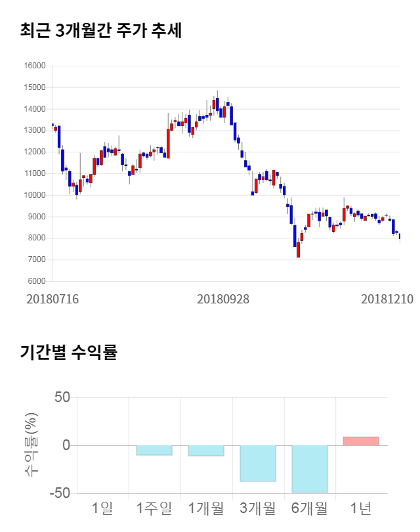This screenshot has width=420, height=532.
Task: Click the lowest red candlestick near 7000
Action: click(298, 250)
